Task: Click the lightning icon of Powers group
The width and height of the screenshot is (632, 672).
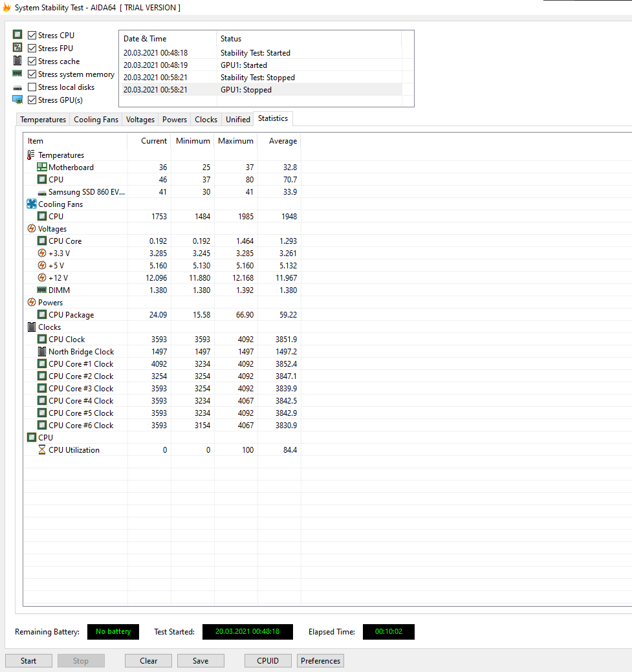Action: pyautogui.click(x=31, y=302)
